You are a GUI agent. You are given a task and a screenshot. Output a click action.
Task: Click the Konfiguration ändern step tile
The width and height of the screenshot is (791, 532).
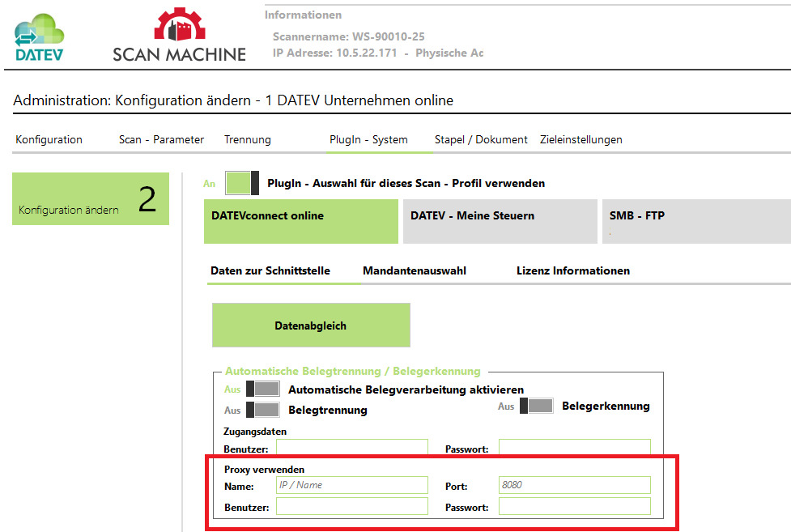point(91,199)
